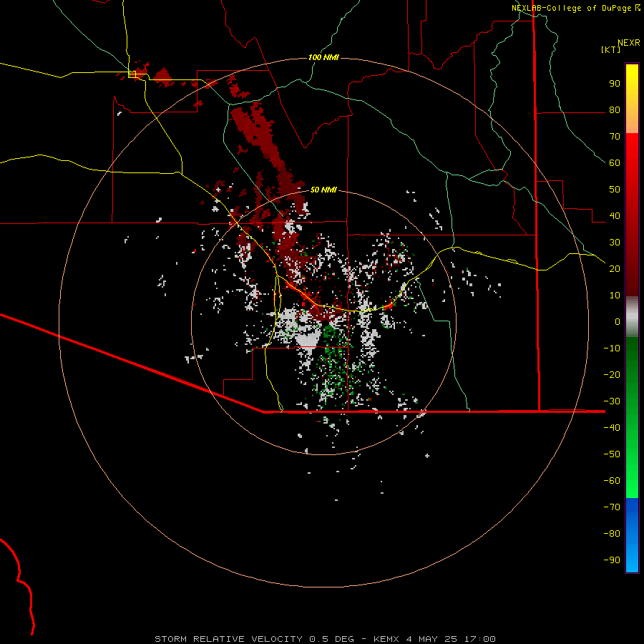Click the gray zero-velocity segment of color bar

tap(632, 316)
